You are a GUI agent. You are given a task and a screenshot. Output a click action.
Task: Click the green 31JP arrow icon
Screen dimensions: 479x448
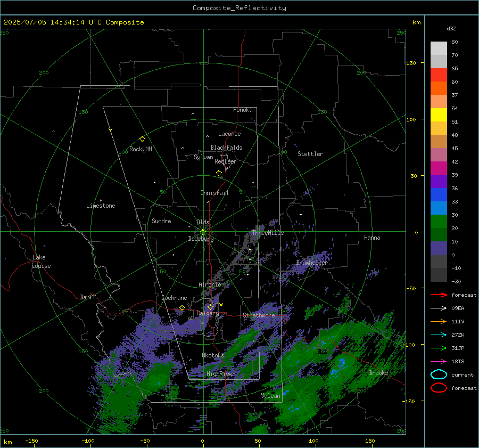click(x=439, y=348)
